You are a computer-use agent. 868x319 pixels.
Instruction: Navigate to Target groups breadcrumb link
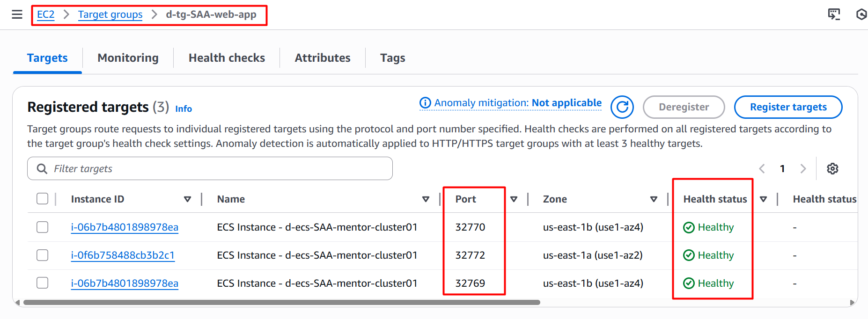coord(110,14)
